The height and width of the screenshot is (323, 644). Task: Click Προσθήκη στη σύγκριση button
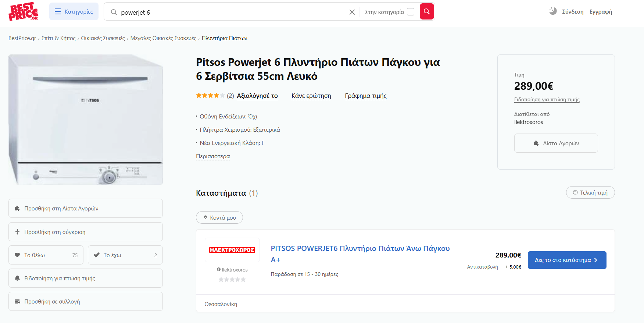click(86, 232)
